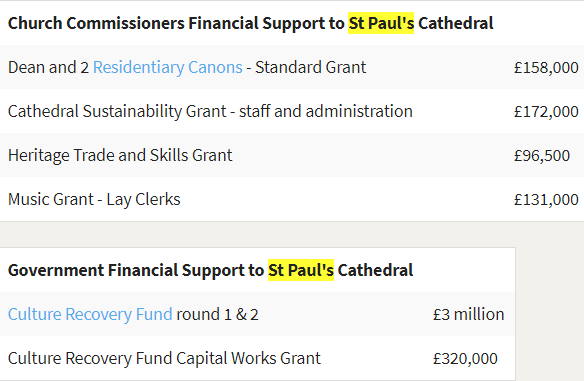
Task: Click the '- Standard Grant' text
Action: tap(306, 67)
